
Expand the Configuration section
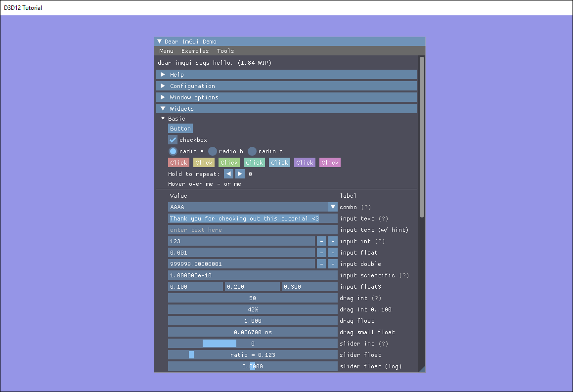287,86
